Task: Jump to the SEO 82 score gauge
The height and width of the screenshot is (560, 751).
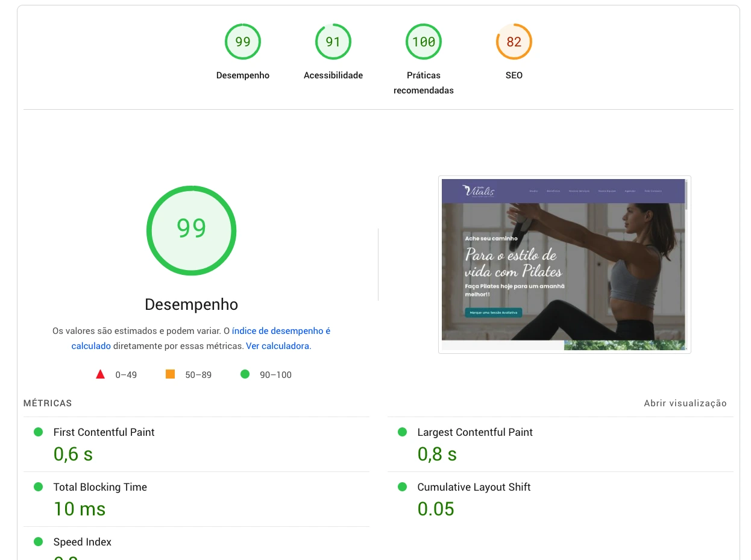Action: pos(514,42)
